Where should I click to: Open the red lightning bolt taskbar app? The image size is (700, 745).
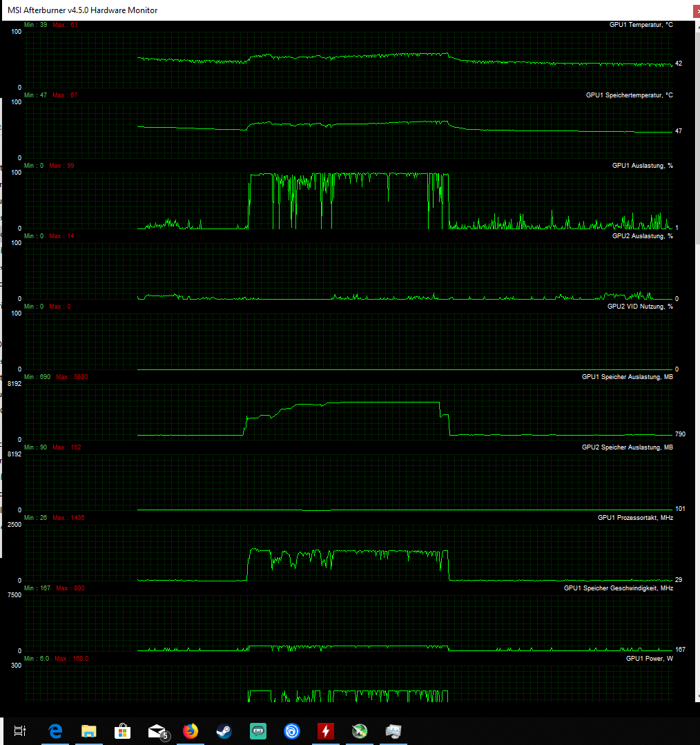tap(326, 731)
